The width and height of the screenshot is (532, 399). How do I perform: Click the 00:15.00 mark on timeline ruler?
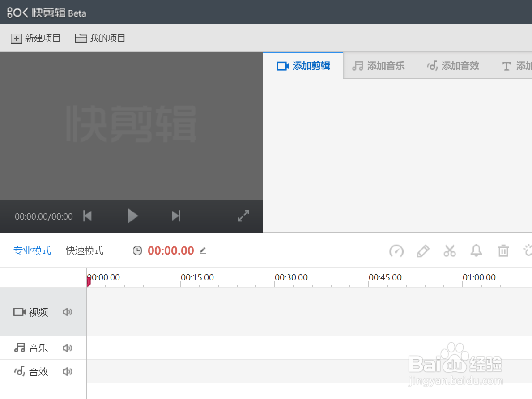pos(197,277)
